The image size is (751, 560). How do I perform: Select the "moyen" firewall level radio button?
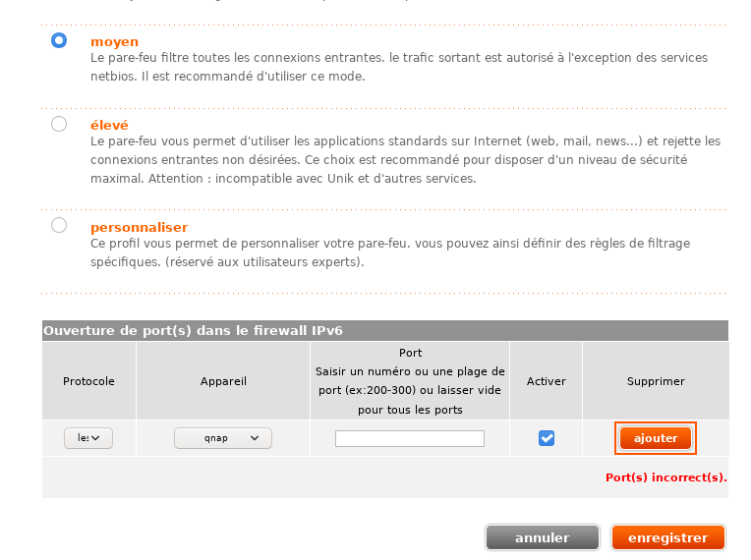[x=59, y=40]
